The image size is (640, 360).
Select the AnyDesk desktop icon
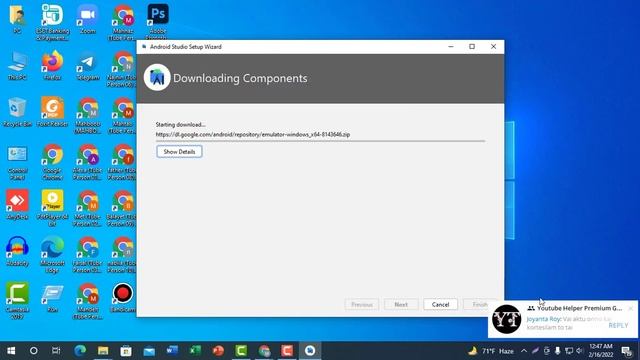17,205
